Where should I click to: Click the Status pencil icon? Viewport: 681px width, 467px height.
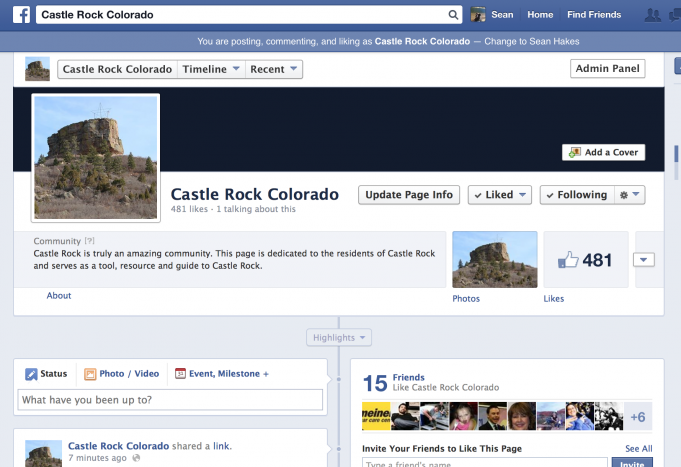31,374
